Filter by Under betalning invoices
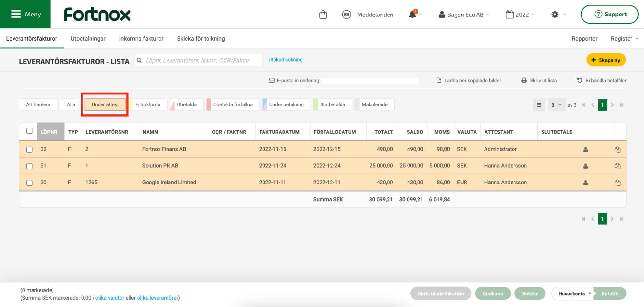Image resolution: width=644 pixels, height=307 pixels. click(x=286, y=104)
